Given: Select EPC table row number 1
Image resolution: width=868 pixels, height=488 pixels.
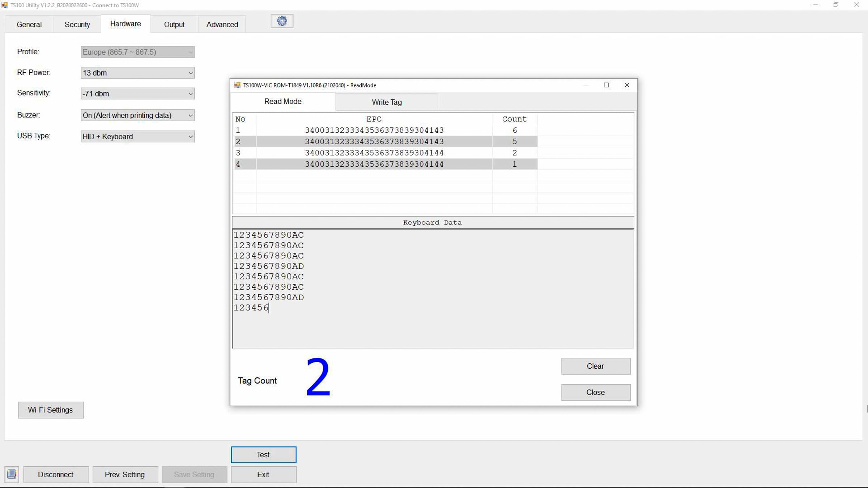Looking at the screenshot, I should [x=385, y=130].
